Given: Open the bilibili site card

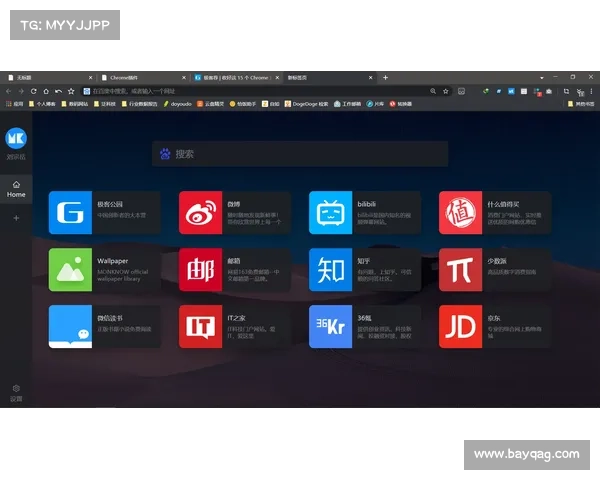Looking at the screenshot, I should [365, 212].
